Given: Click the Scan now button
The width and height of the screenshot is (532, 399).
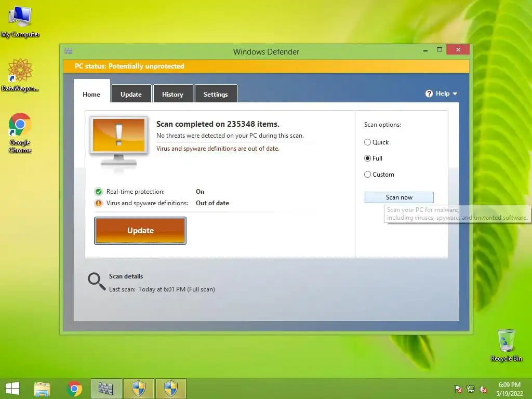Looking at the screenshot, I should [399, 197].
